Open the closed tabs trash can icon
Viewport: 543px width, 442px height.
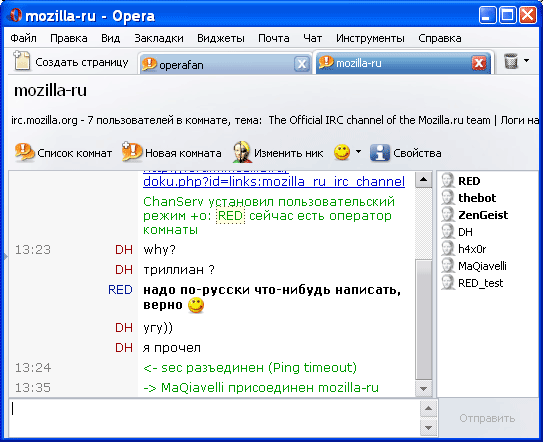[511, 61]
